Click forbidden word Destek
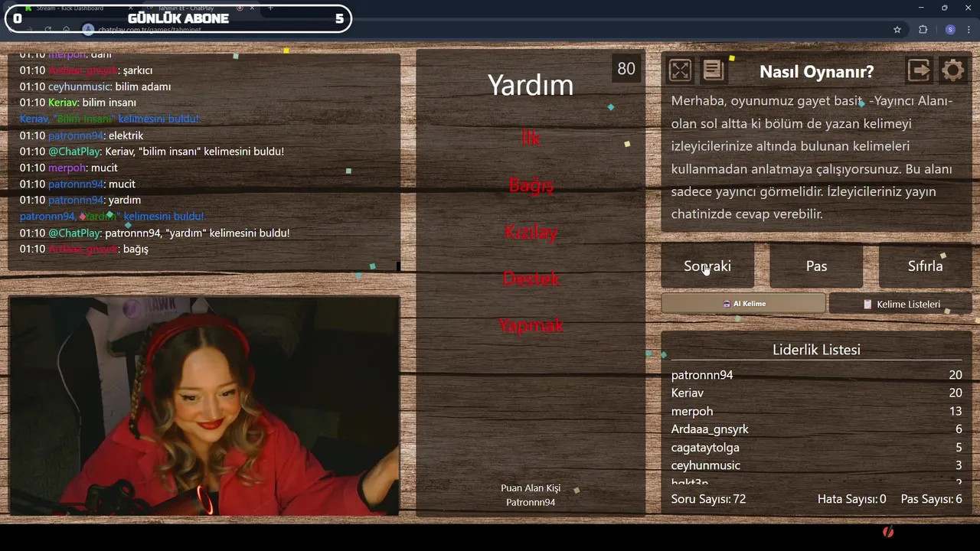980x551 pixels. point(531,279)
